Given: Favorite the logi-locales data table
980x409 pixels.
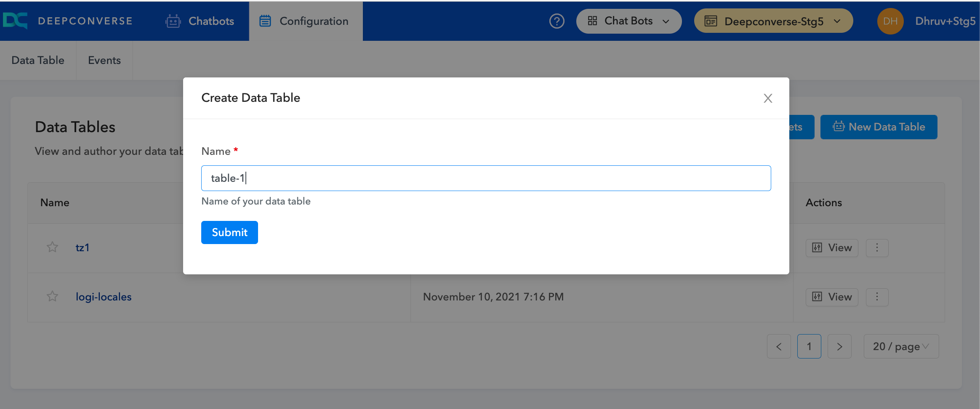Looking at the screenshot, I should pos(52,297).
